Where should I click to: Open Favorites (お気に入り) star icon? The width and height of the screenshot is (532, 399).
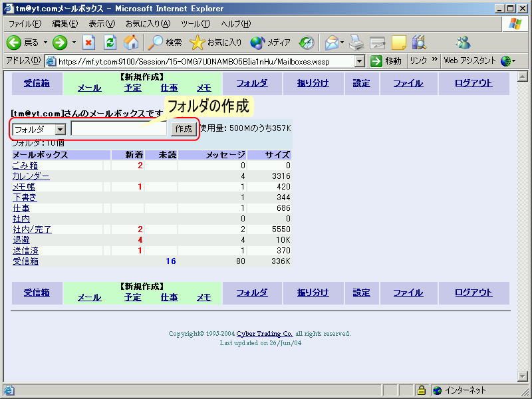[198, 43]
